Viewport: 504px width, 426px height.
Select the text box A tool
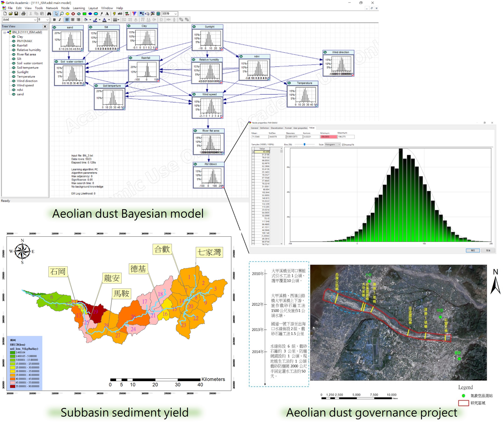107,14
